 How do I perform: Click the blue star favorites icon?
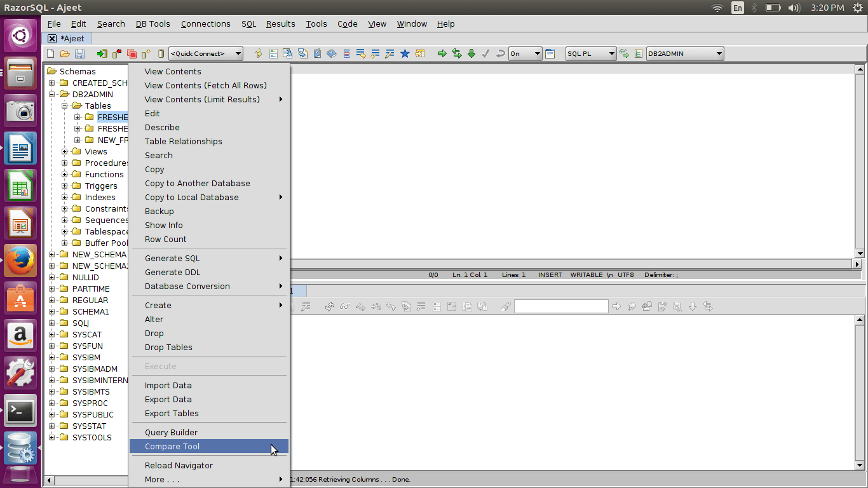[405, 54]
